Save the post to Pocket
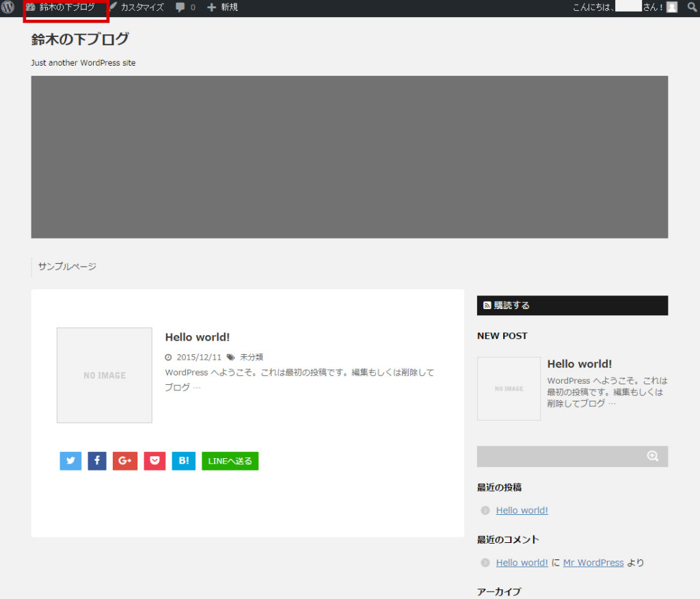Screen dimensions: 700x599 (x=154, y=460)
